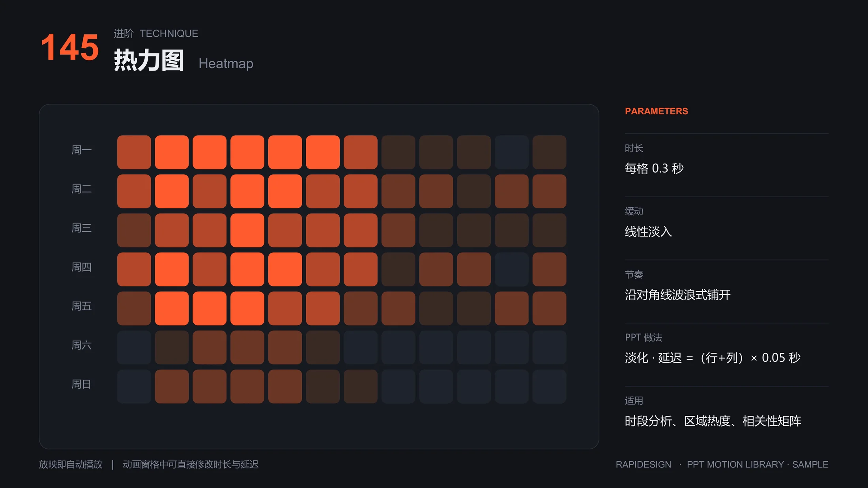This screenshot has width=868, height=488.
Task: Click the 热力图 title text
Action: (x=149, y=60)
